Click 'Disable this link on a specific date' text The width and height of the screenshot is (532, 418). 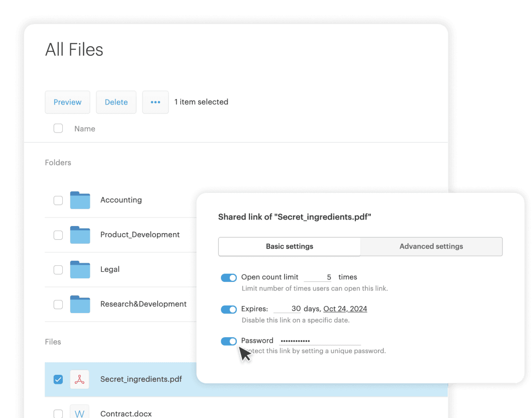tap(296, 320)
